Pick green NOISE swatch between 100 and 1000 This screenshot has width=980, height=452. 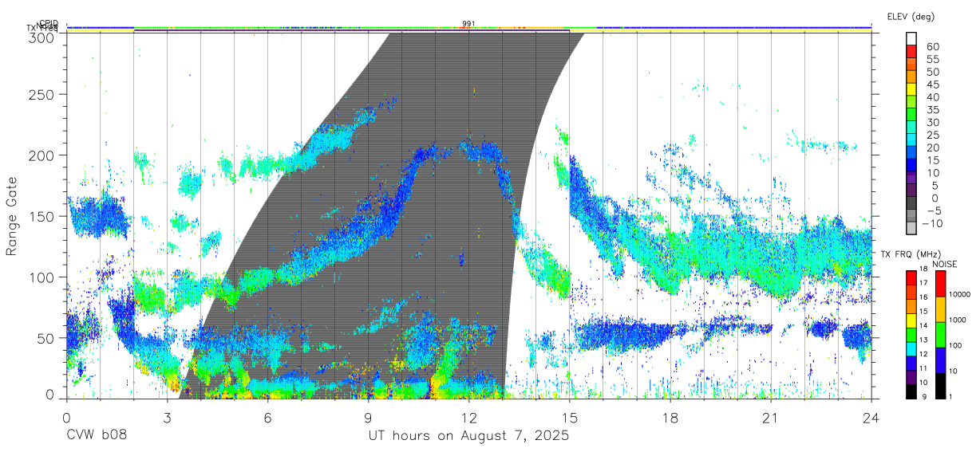(940, 335)
